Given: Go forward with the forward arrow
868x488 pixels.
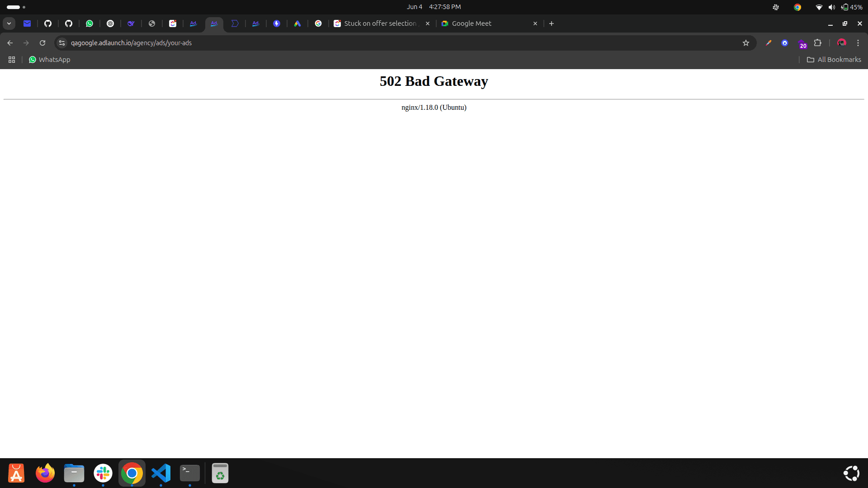Looking at the screenshot, I should [26, 43].
